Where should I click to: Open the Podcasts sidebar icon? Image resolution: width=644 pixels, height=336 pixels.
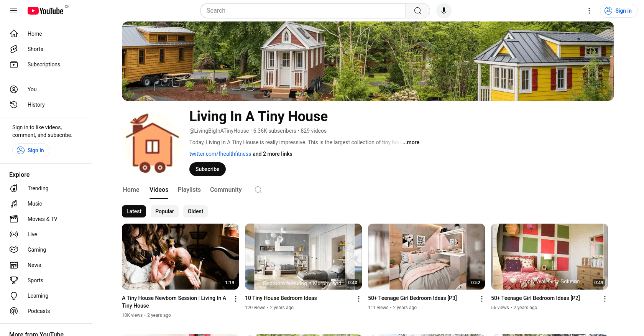pyautogui.click(x=14, y=311)
